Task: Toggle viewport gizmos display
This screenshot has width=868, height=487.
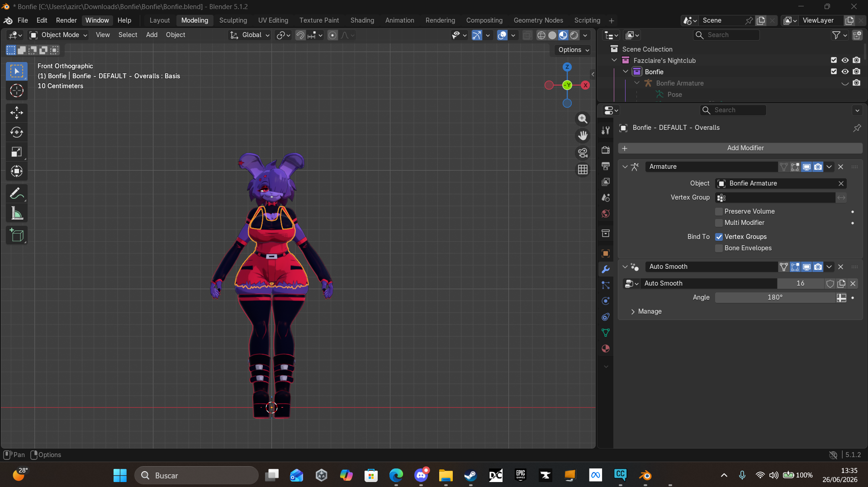Action: pos(477,35)
